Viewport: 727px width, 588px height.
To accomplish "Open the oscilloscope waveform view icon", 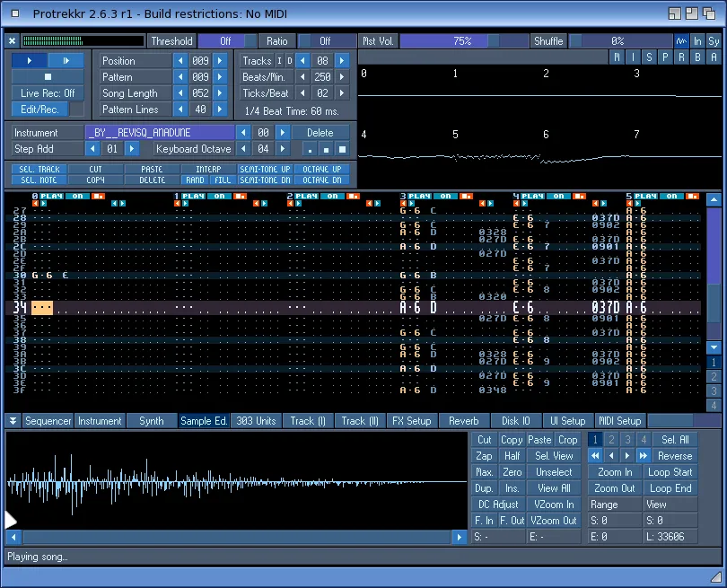I will [681, 41].
